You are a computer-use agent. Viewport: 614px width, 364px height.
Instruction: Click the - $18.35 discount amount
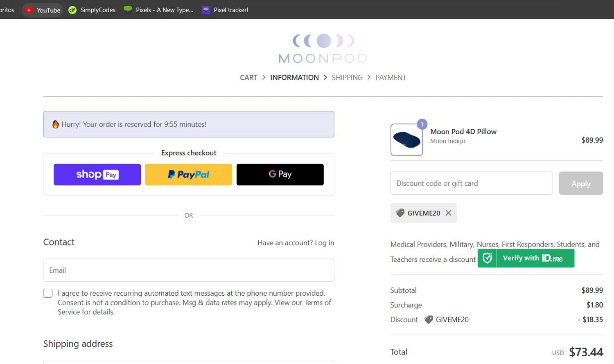click(590, 319)
